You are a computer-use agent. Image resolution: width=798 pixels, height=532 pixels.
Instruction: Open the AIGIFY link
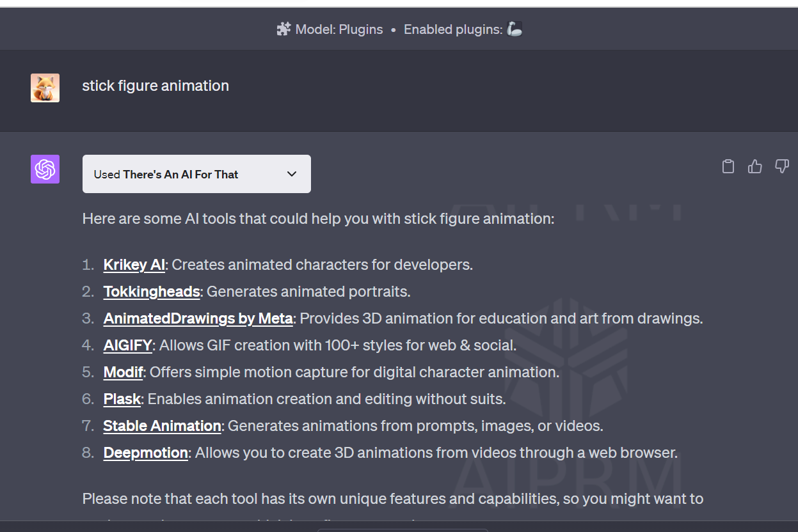coord(128,345)
